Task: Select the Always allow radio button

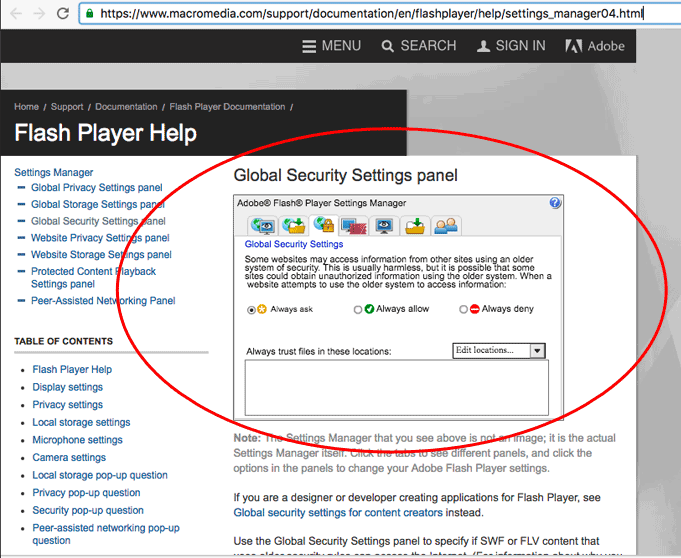Action: click(x=358, y=310)
